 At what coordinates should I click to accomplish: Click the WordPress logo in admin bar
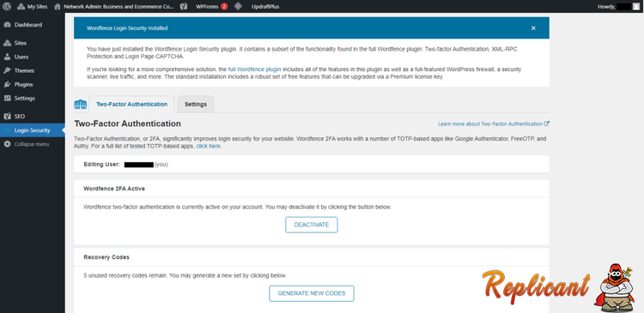click(x=7, y=6)
